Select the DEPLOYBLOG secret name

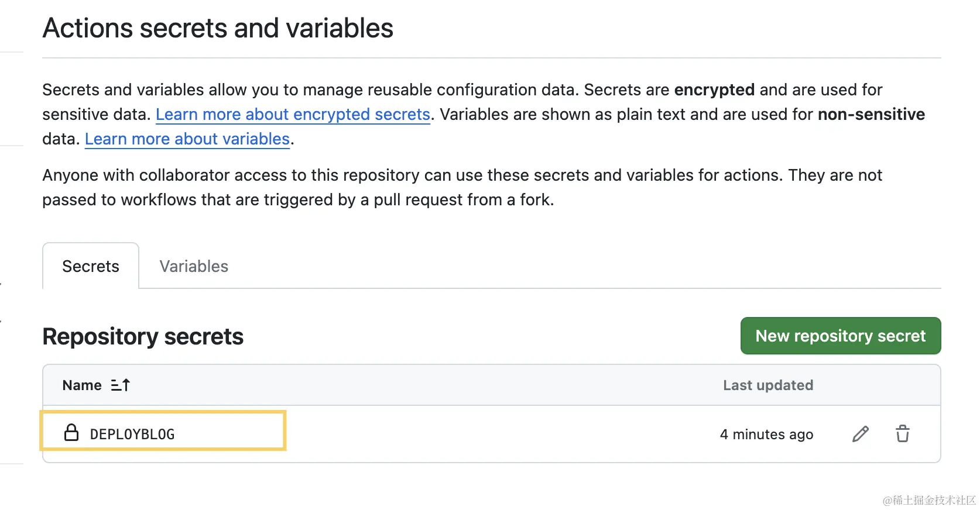pyautogui.click(x=132, y=434)
